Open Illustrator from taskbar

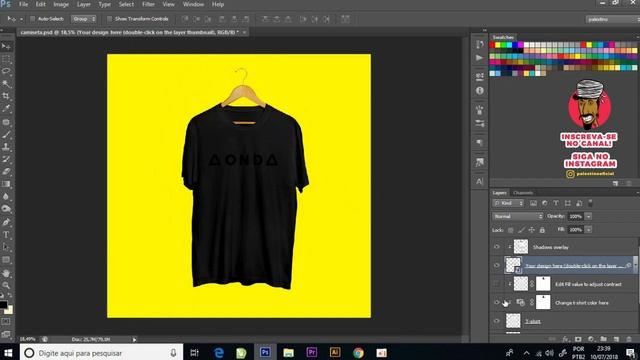click(x=335, y=352)
